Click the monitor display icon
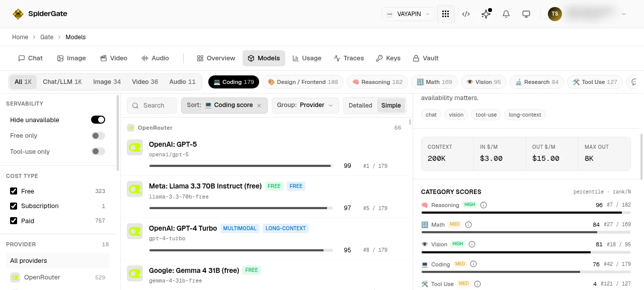The image size is (644, 290). point(526,14)
